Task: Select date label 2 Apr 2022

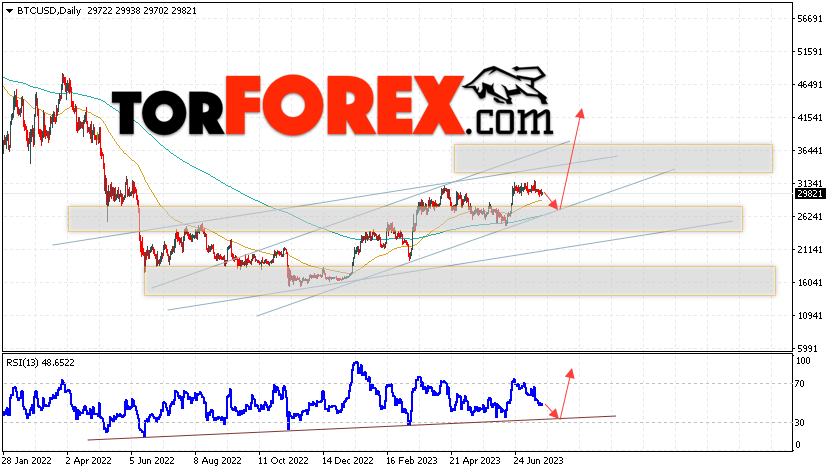Action: (88, 460)
